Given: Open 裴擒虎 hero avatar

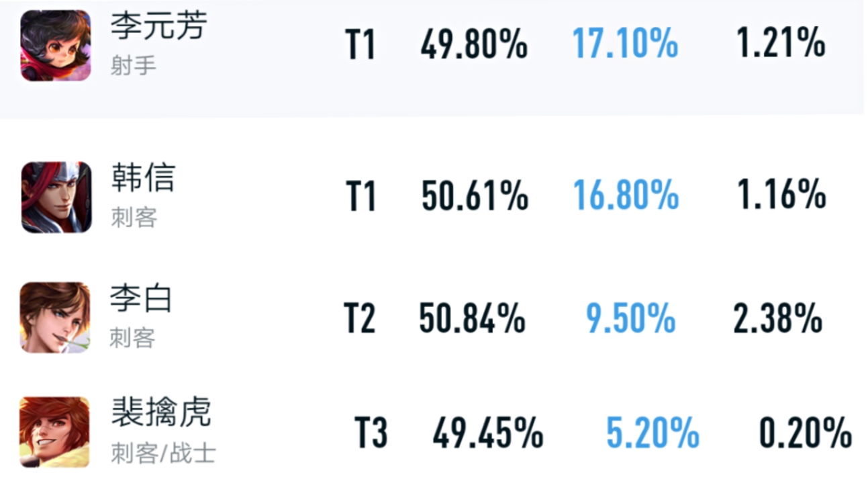Looking at the screenshot, I should [54, 432].
